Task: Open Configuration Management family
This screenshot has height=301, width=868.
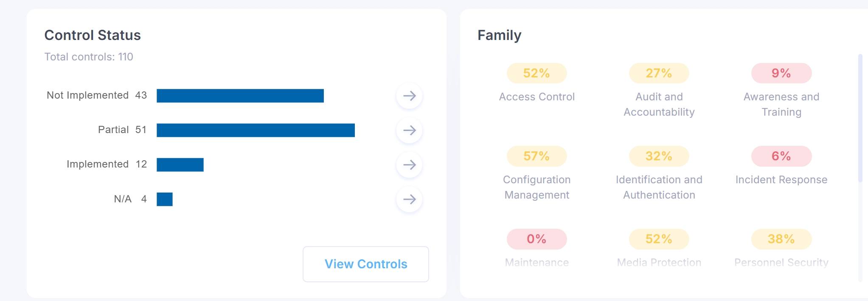Action: click(x=537, y=187)
